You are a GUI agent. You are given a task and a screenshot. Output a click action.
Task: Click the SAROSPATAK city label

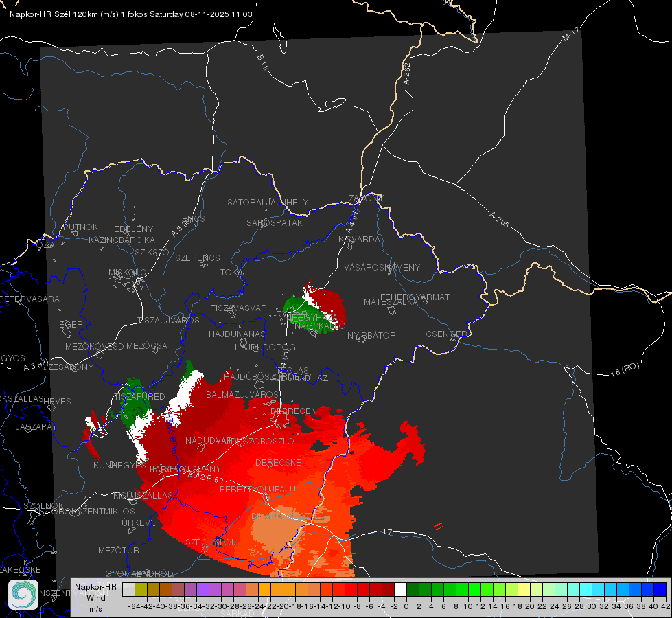[x=275, y=222]
